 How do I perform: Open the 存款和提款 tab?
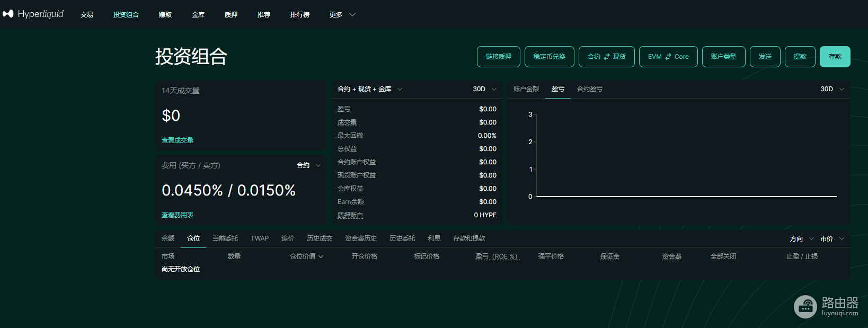tap(469, 238)
